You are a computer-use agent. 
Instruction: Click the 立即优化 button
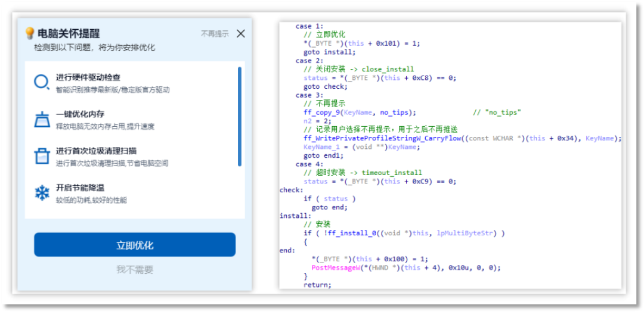tap(135, 245)
